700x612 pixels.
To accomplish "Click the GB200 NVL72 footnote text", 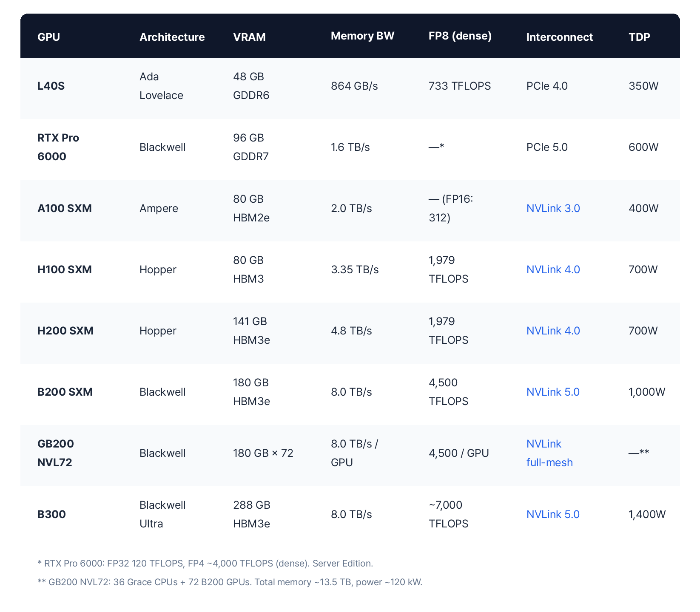I will [x=230, y=582].
